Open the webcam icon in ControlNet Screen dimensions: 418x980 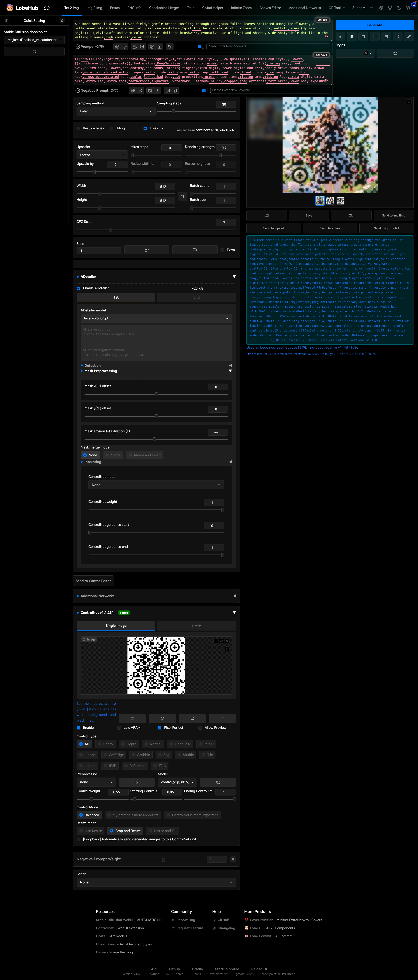pos(162,719)
